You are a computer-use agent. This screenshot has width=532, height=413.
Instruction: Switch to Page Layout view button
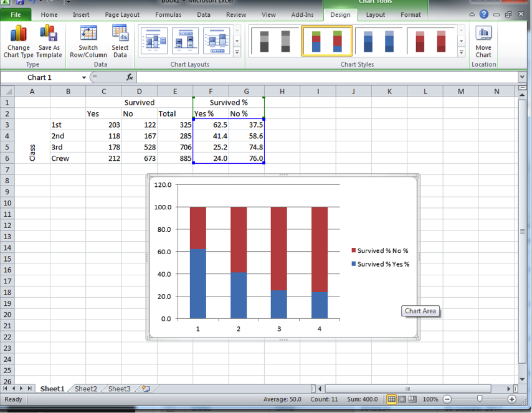tap(402, 399)
